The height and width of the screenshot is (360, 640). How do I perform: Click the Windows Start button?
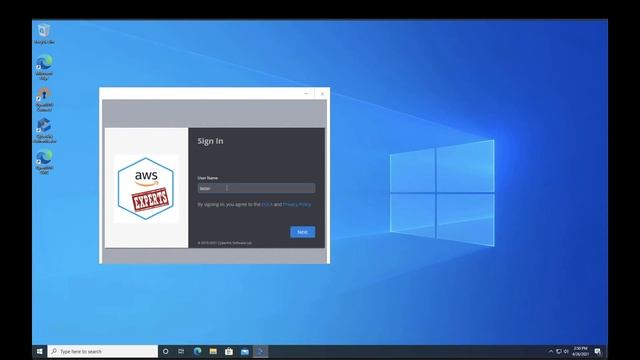(40, 351)
